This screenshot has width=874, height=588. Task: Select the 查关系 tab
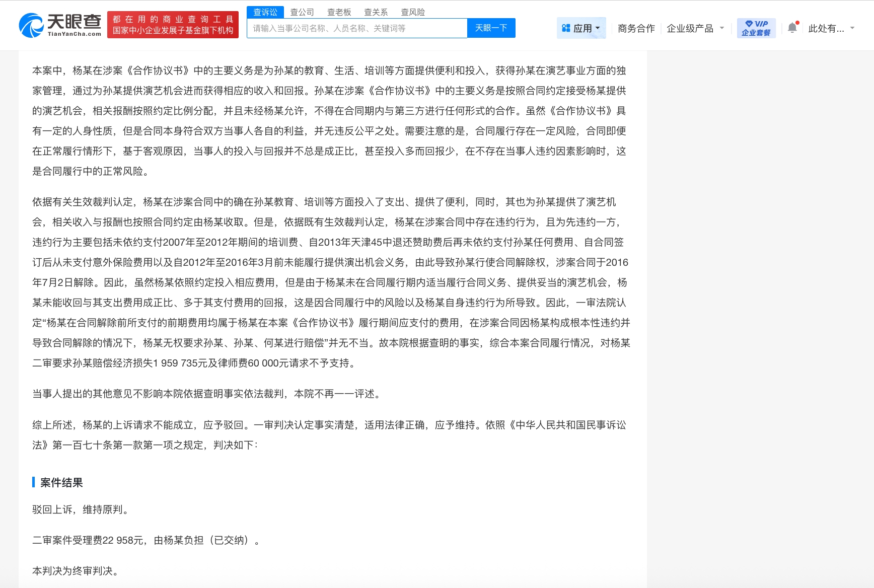[x=376, y=12]
